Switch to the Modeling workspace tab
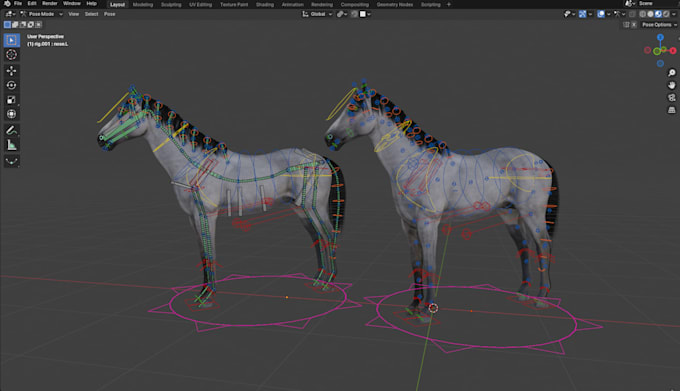680x391 pixels. click(143, 4)
